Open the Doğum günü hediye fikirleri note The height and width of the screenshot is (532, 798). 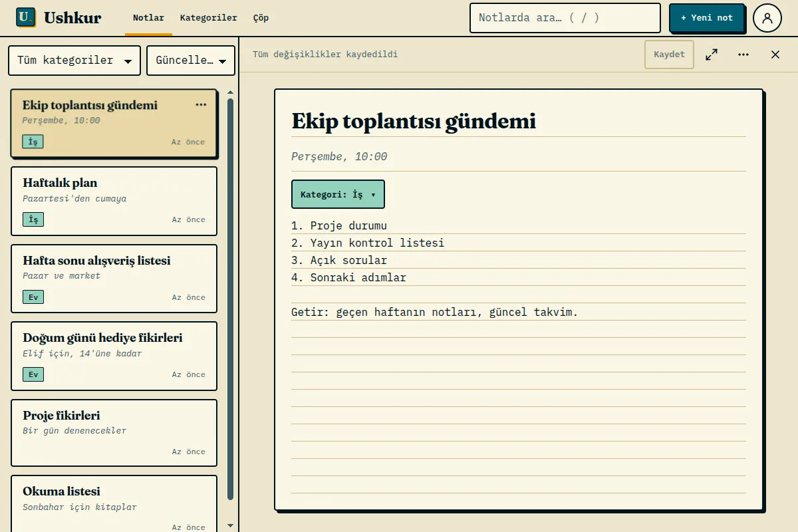(114, 356)
